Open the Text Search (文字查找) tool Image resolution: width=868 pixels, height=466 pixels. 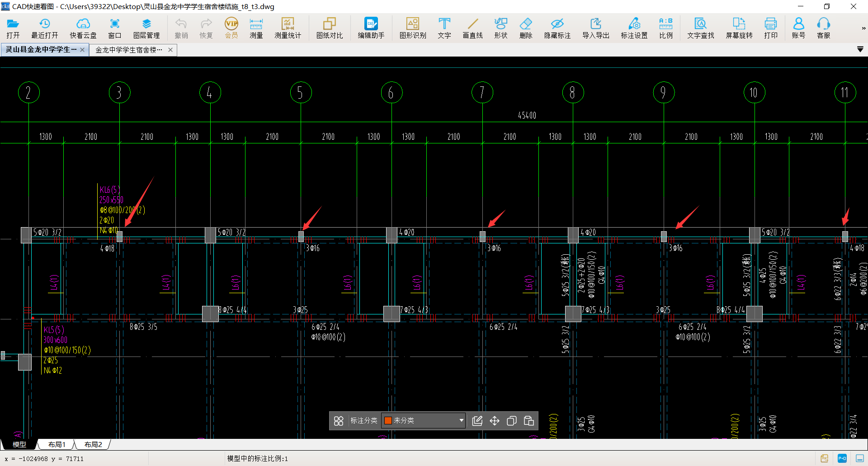[700, 28]
